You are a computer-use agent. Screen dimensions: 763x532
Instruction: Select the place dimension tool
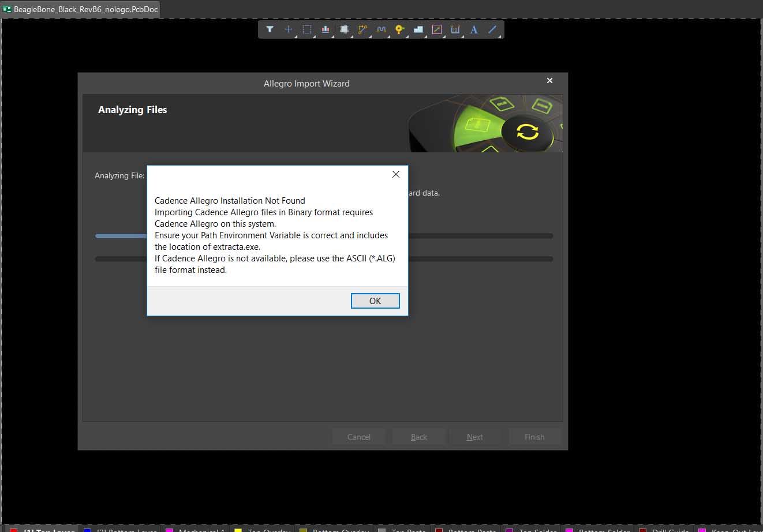(x=455, y=29)
